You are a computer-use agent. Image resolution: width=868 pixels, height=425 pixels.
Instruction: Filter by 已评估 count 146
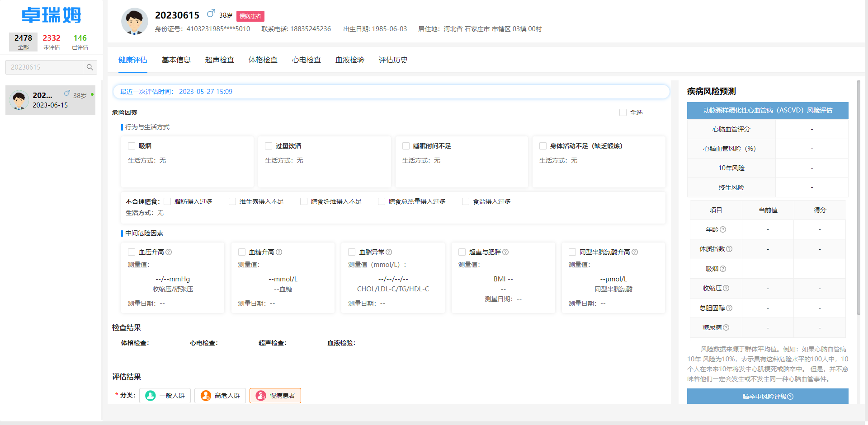[x=80, y=42]
